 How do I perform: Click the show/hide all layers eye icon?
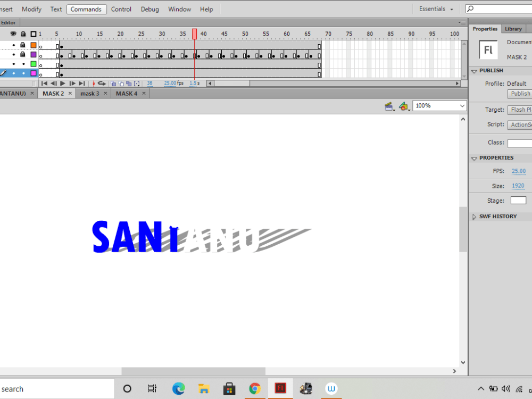[x=13, y=34]
